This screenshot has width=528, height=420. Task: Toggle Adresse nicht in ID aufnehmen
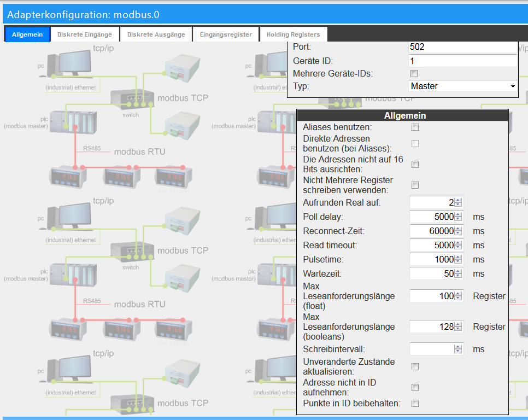(x=415, y=388)
